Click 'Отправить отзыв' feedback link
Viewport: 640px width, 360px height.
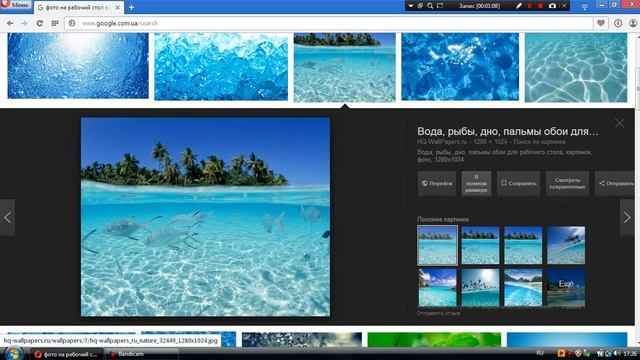coord(438,313)
